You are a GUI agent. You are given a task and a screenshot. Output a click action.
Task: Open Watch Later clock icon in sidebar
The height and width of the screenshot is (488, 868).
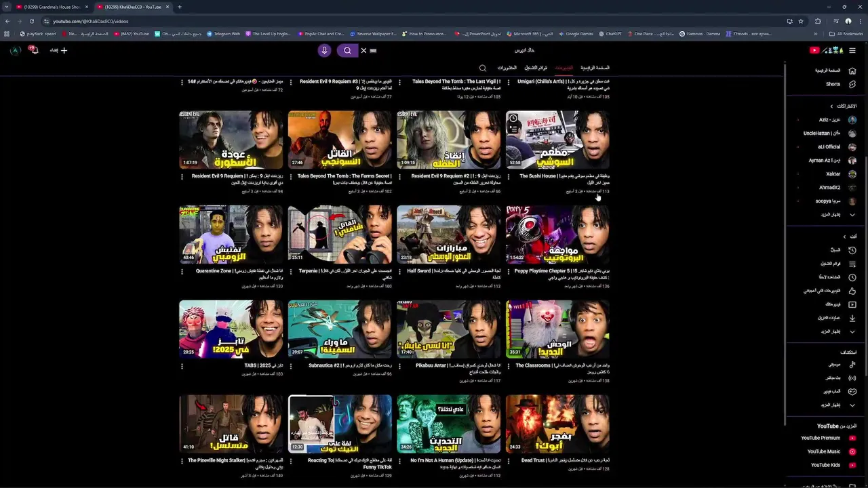[852, 277]
